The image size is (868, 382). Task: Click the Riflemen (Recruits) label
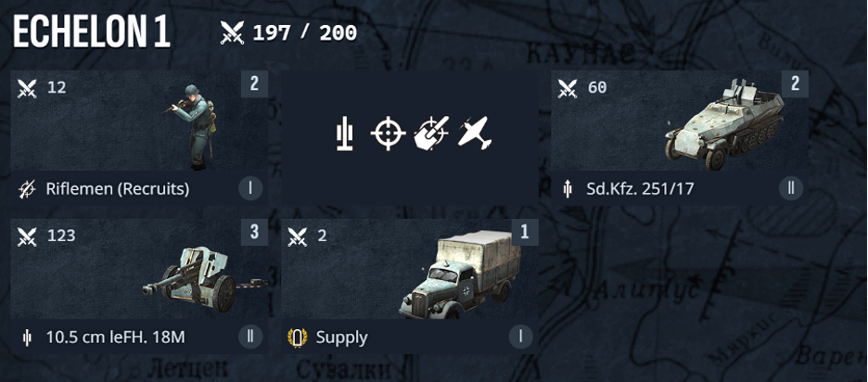[x=118, y=189]
